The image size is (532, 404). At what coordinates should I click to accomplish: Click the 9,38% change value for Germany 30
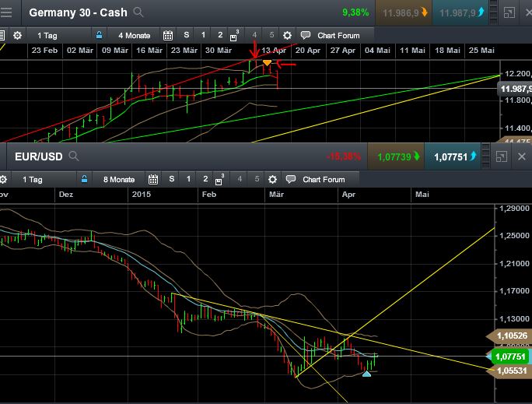pos(355,12)
